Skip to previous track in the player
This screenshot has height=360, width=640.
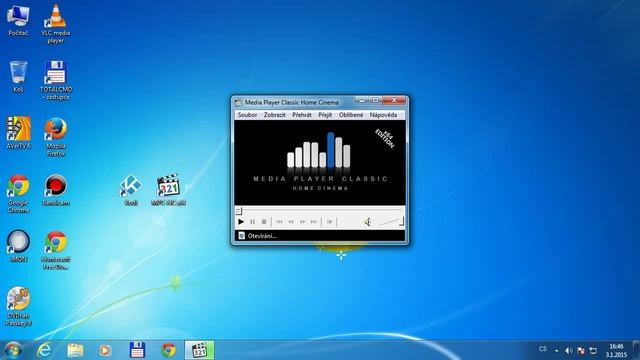click(279, 222)
